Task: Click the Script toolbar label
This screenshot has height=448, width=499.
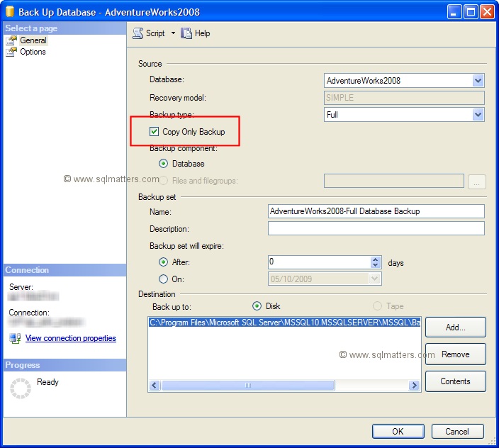Action: point(155,33)
